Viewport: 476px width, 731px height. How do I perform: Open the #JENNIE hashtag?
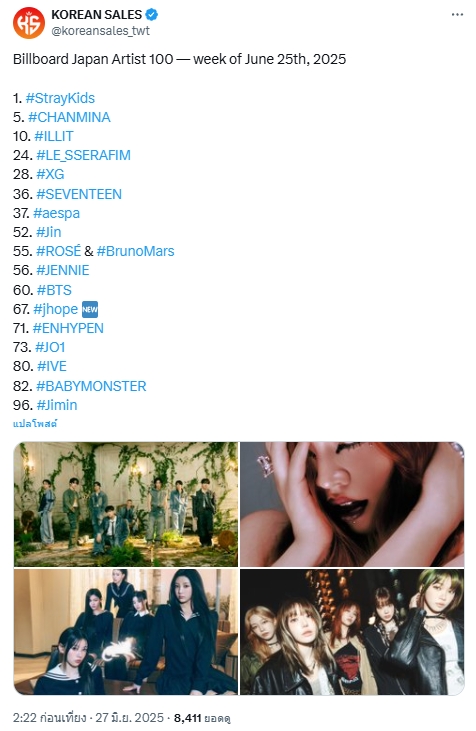pos(62,270)
